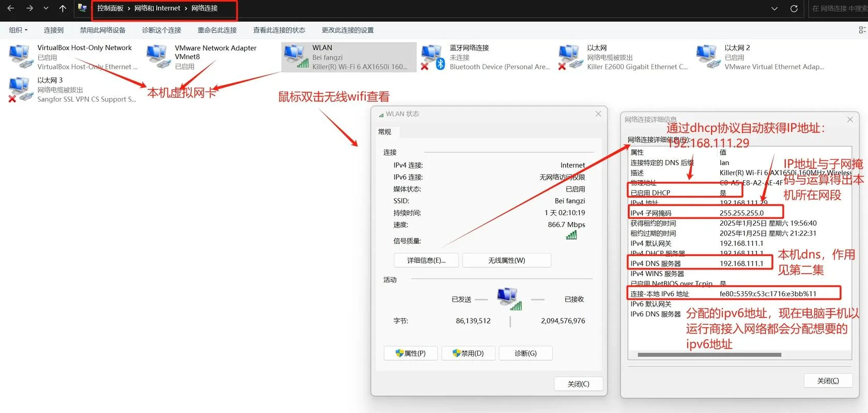This screenshot has height=413, width=868.
Task: Click the bytes received value 2,094,576,976
Action: (x=563, y=321)
